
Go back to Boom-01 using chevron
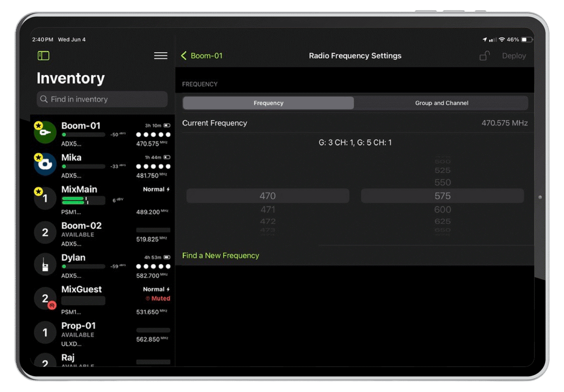click(184, 56)
